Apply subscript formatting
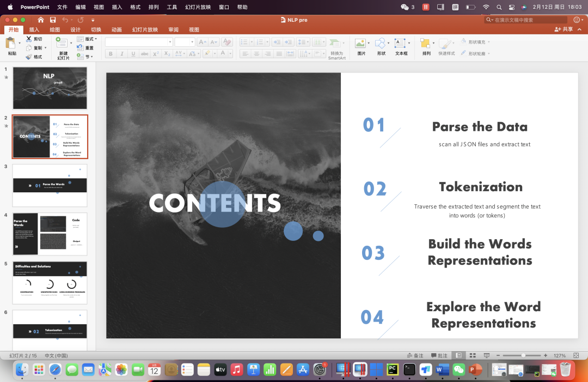The image size is (588, 382). [x=167, y=53]
